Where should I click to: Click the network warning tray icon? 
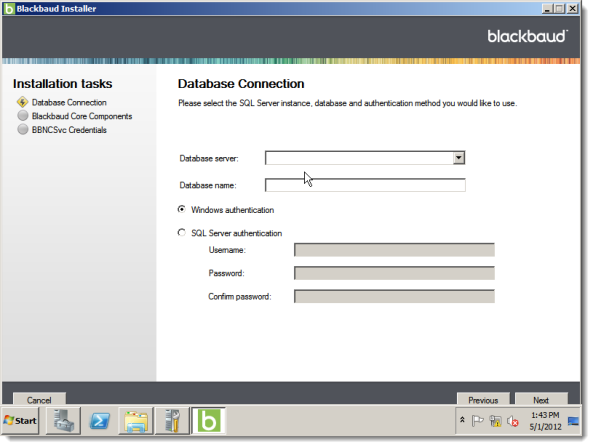495,421
